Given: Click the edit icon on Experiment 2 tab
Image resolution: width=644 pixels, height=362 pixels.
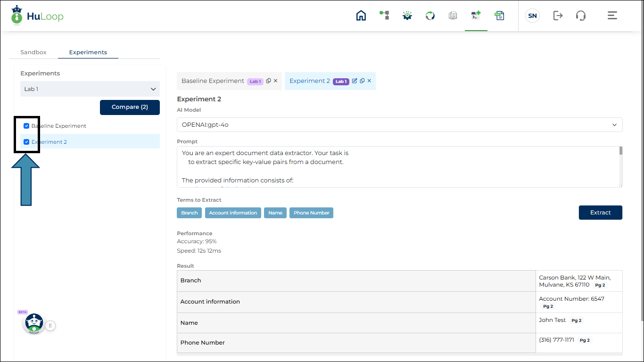Looking at the screenshot, I should point(355,81).
